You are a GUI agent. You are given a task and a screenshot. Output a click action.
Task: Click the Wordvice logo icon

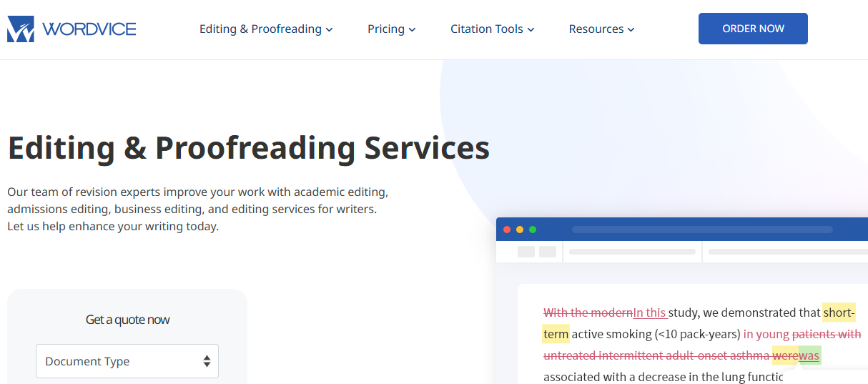coord(21,29)
